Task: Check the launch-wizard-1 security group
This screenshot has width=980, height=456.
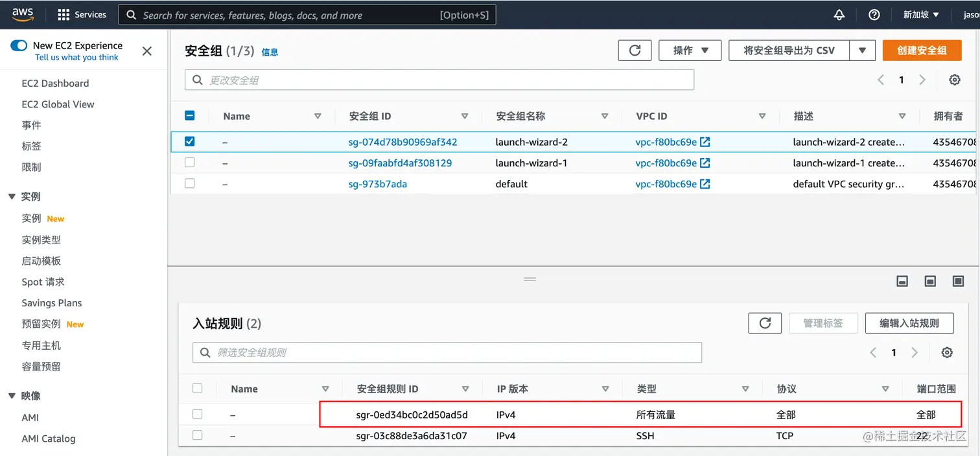Action: [190, 163]
